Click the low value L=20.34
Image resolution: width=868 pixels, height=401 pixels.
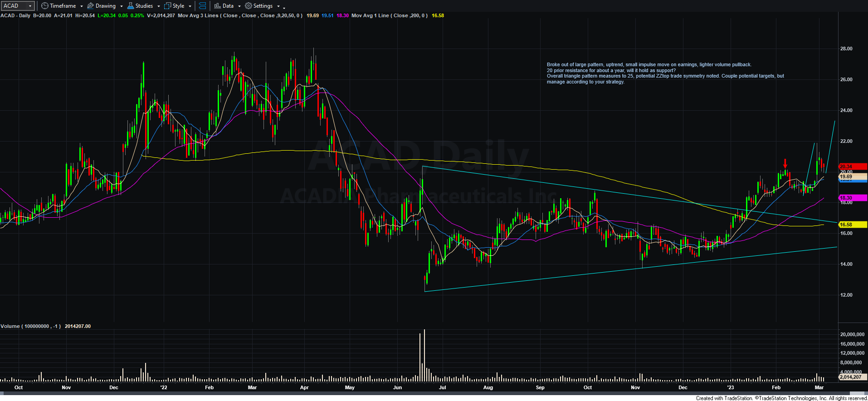107,15
